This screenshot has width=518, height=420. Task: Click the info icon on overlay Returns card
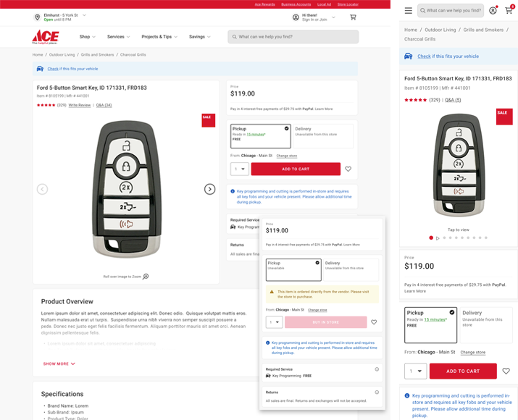click(377, 392)
